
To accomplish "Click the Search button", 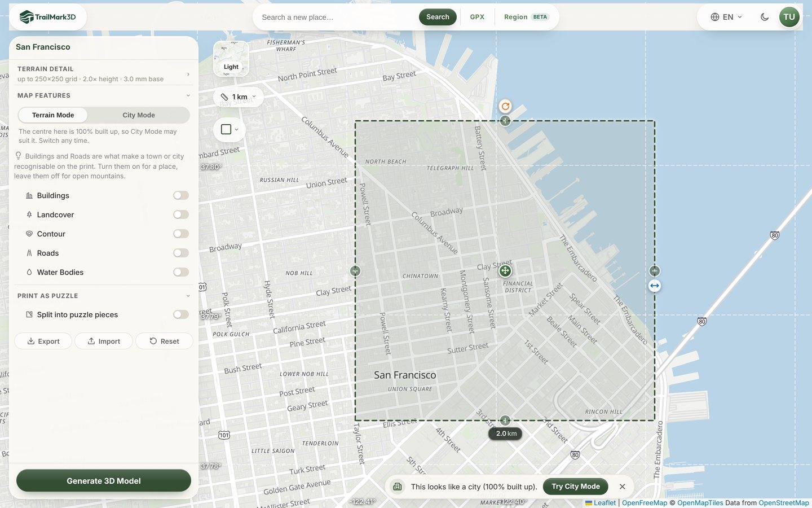I will tap(438, 17).
